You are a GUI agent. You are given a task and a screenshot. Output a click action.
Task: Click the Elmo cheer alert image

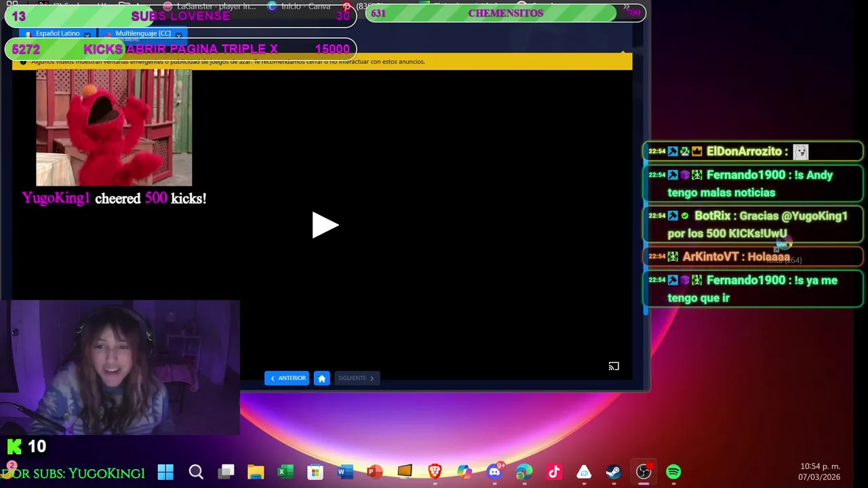114,127
